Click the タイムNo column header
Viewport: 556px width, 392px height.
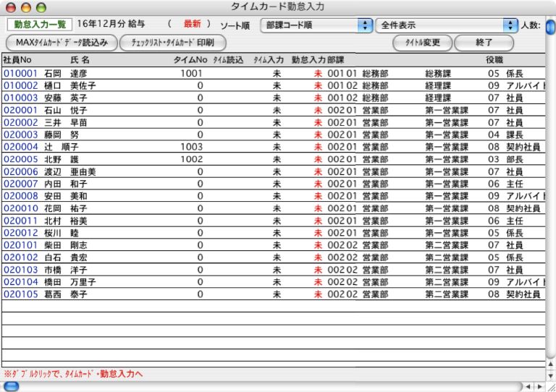[x=190, y=59]
